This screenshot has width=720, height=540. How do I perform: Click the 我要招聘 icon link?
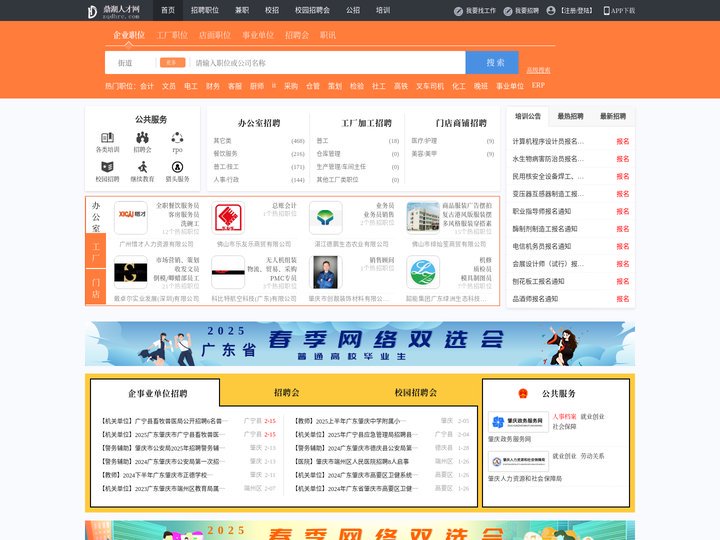521,11
